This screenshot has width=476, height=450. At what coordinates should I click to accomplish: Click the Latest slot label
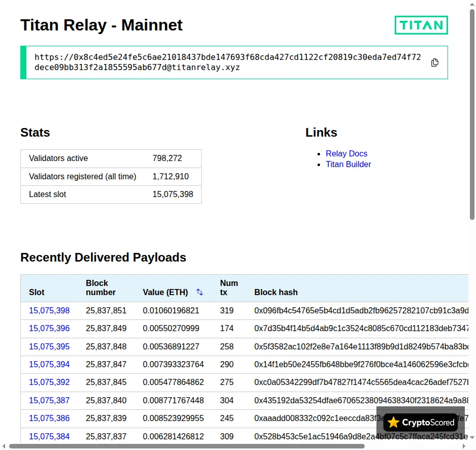pos(47,194)
